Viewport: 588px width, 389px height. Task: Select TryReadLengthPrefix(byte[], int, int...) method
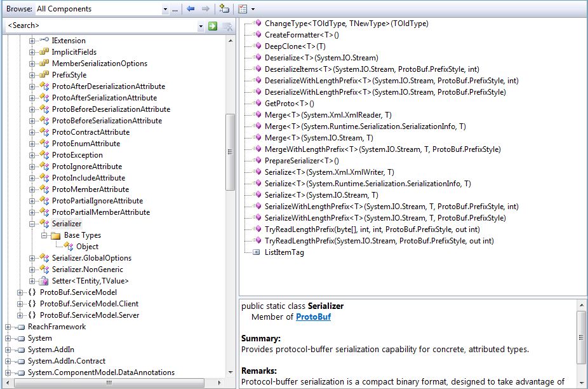(372, 229)
